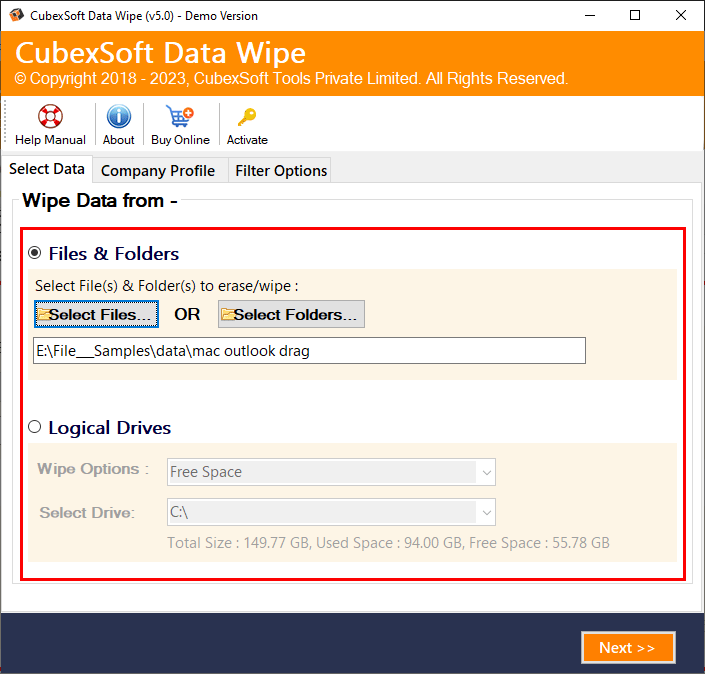
Task: Go to the Select Data tab
Action: coord(47,169)
